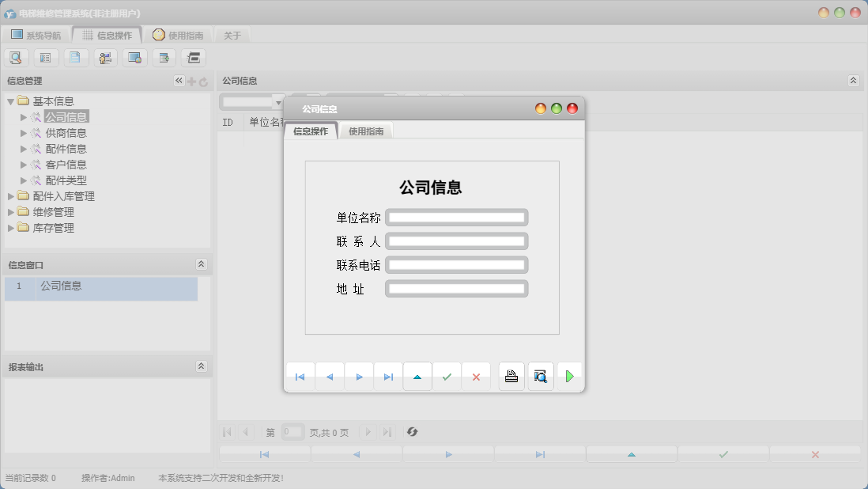
Task: Click the green run arrow in the dialog
Action: 569,377
